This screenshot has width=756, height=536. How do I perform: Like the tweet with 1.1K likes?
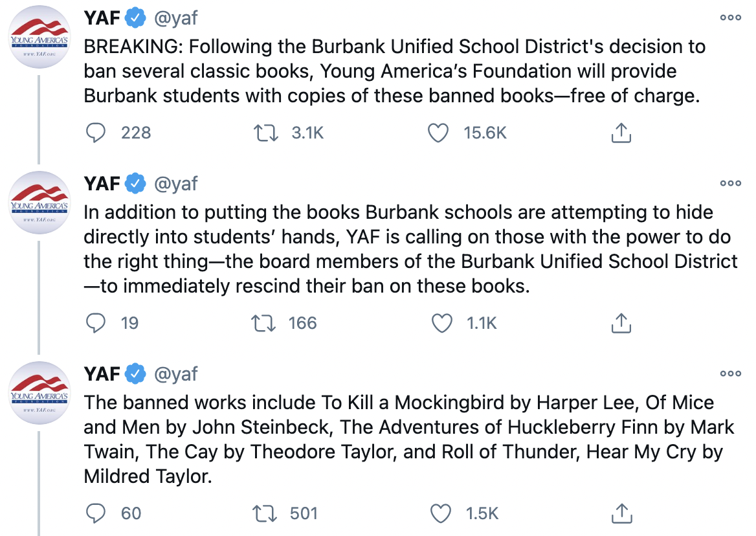441,323
